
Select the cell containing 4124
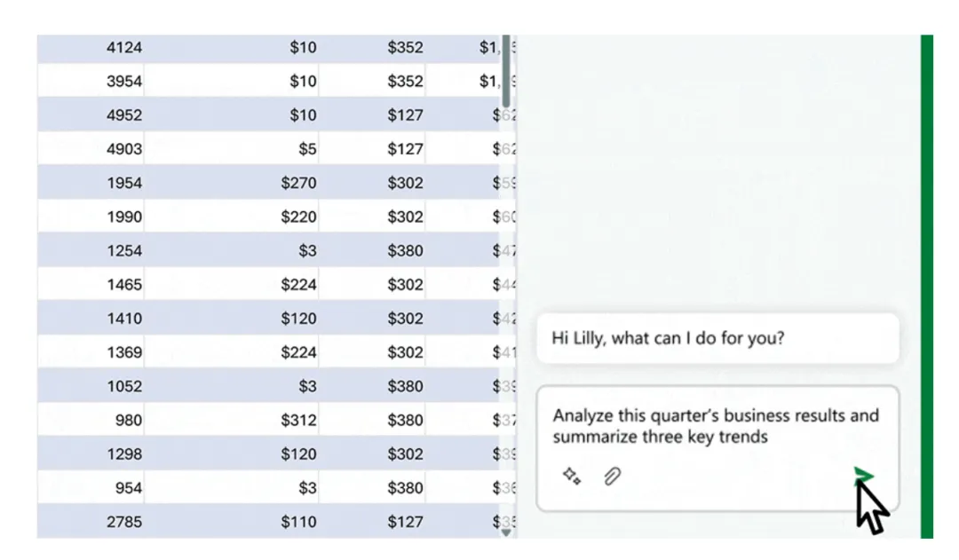[x=123, y=47]
